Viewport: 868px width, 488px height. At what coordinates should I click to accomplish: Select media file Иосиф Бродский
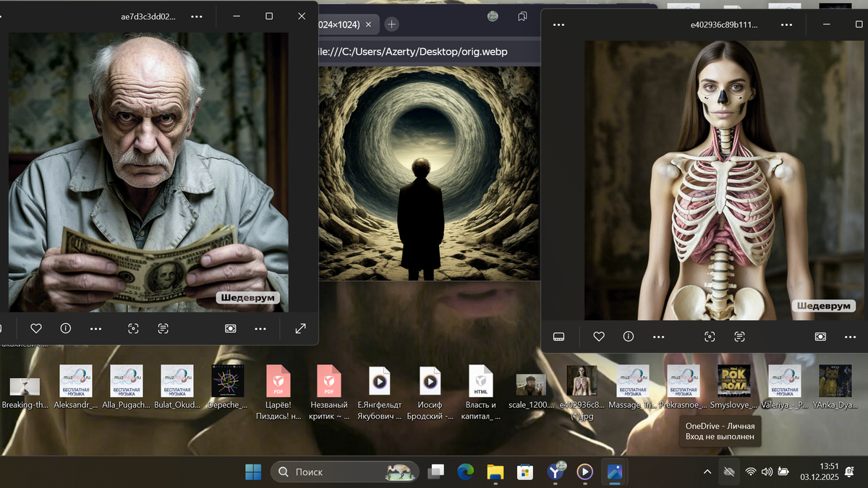click(430, 393)
